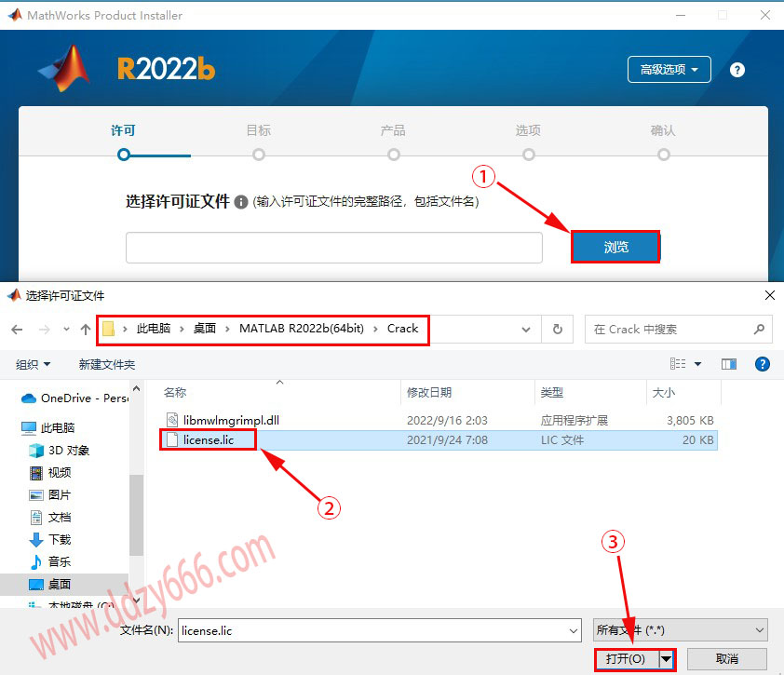Viewport: 784px width, 675px height.
Task: Open the 所有文件 file type filter
Action: tap(680, 630)
